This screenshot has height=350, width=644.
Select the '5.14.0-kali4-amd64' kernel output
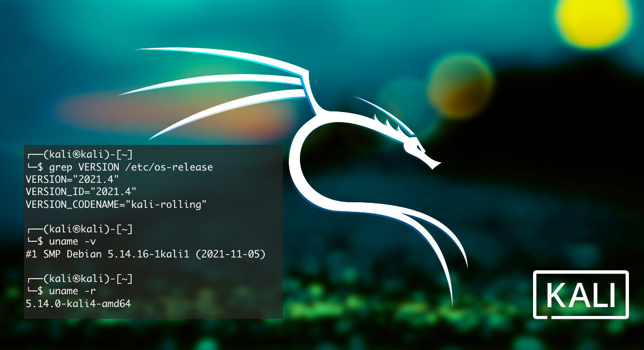[x=78, y=304]
